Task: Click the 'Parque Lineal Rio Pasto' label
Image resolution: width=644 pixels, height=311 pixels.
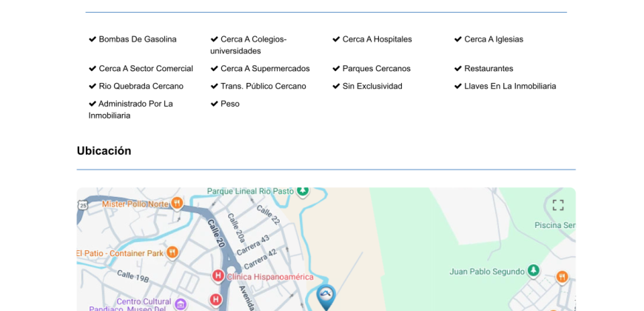Action: coord(250,192)
